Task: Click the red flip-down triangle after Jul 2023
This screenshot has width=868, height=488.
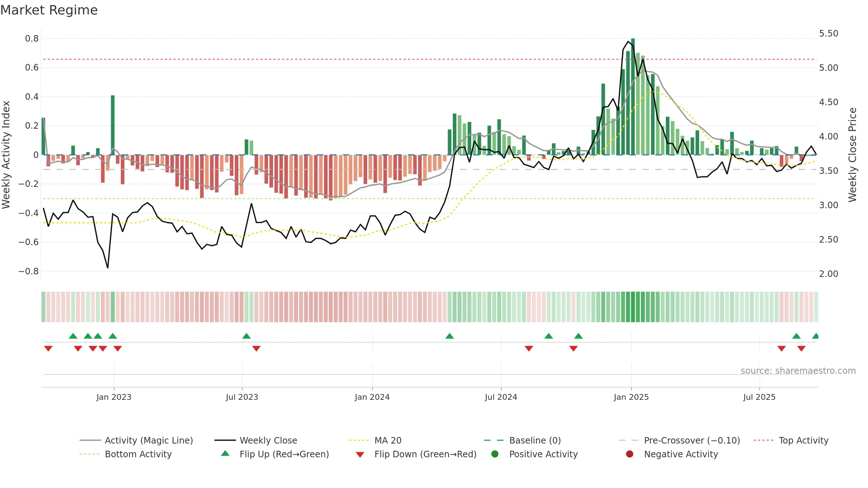Action: point(256,348)
